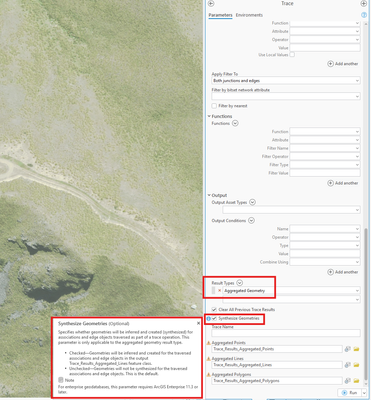Image resolution: width=371 pixels, height=400 pixels.
Task: Click the circled chevron beside Output Asset Types
Action: [252, 202]
